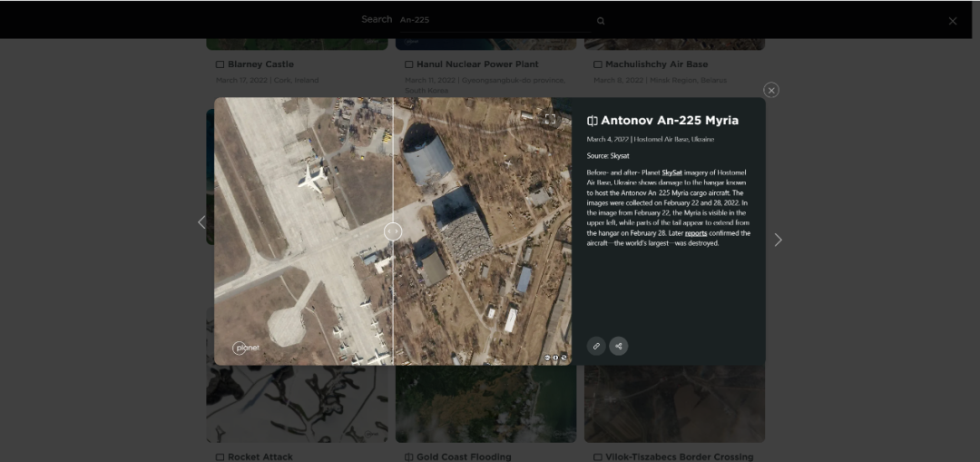Close the Antonov An-225 popup
This screenshot has width=980, height=462.
[771, 90]
